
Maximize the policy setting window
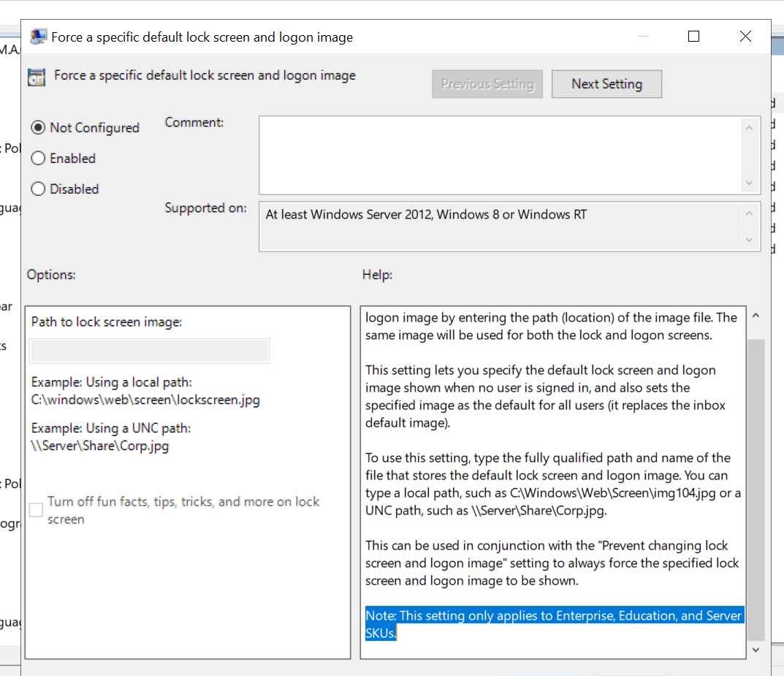pyautogui.click(x=693, y=37)
